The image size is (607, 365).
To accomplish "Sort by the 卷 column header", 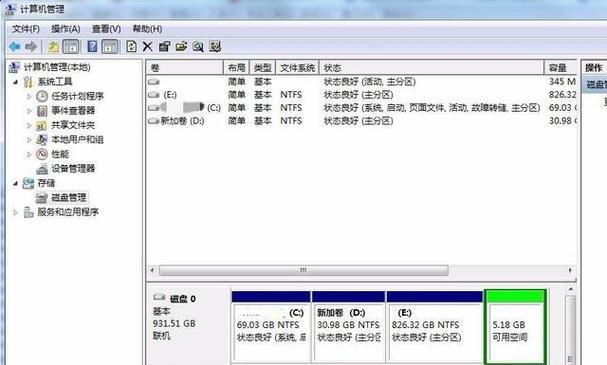I will click(x=185, y=68).
